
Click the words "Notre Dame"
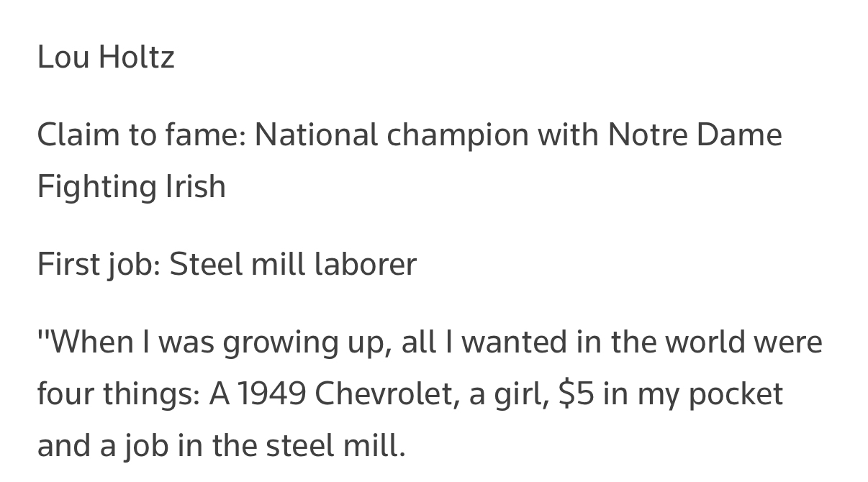(695, 135)
